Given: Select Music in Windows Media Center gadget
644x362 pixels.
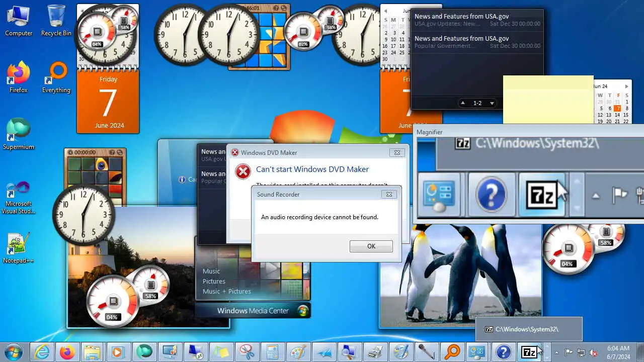Looking at the screenshot, I should (x=211, y=271).
